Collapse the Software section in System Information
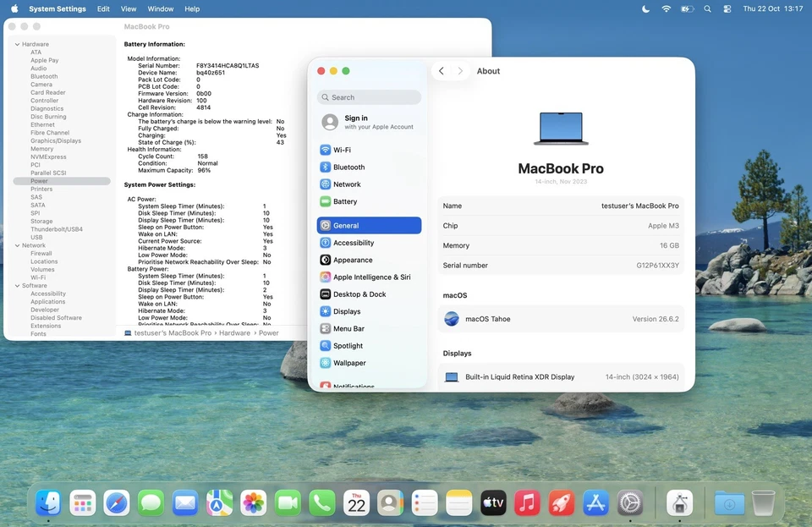Image resolution: width=812 pixels, height=527 pixels. coord(17,286)
